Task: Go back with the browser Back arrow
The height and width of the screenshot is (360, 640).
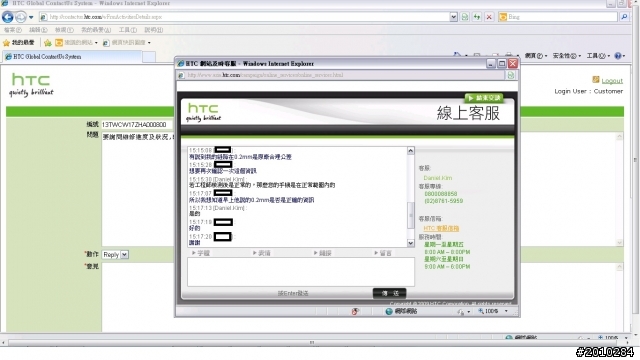Action: click(8, 17)
